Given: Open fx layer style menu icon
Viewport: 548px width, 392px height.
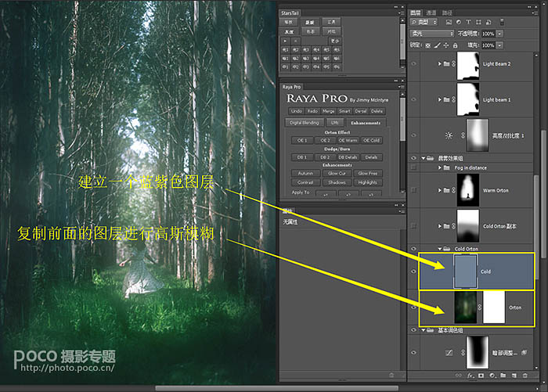Looking at the screenshot, I should (470, 376).
